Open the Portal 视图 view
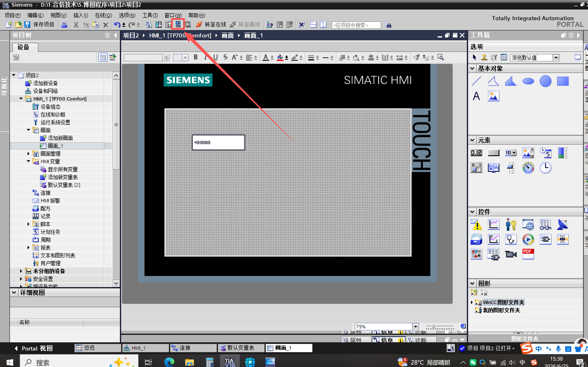This screenshot has width=588, height=367. [x=34, y=348]
